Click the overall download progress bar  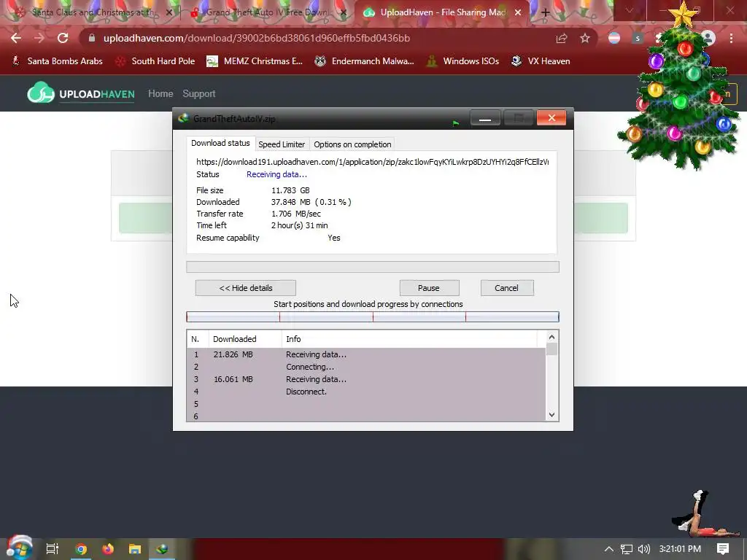(x=373, y=267)
